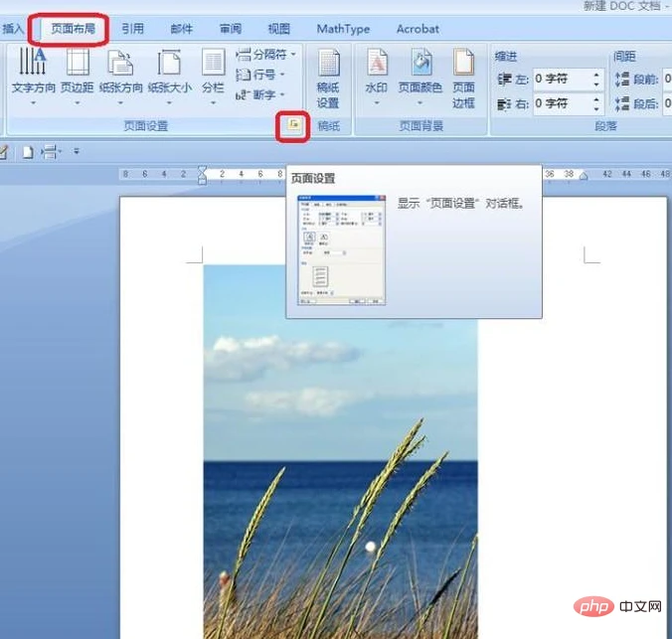Screen dimensions: 672x639
Task: Open the Text Direction (文字方向) tool
Action: pyautogui.click(x=34, y=77)
